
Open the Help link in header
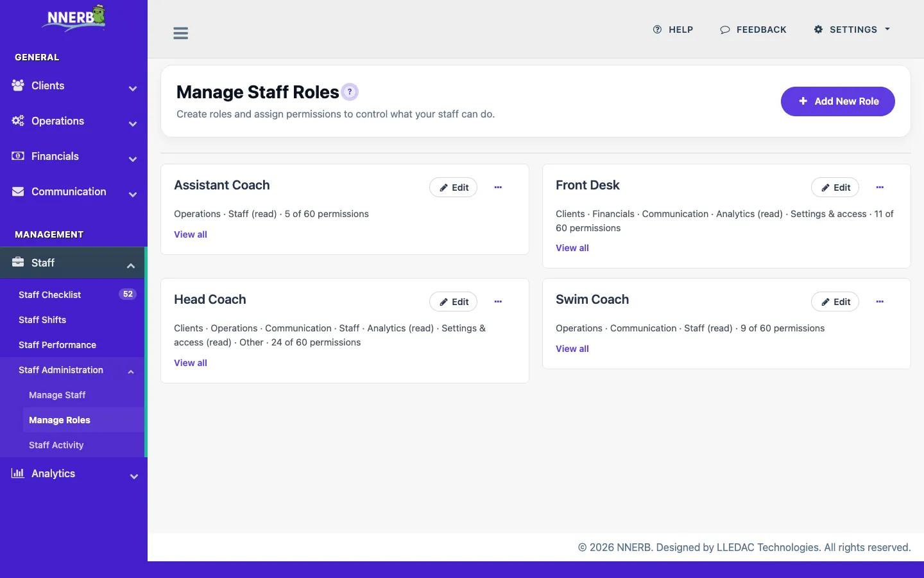673,30
